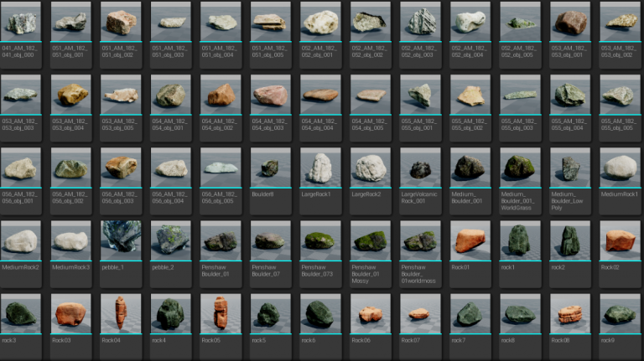Choose the 052_AM_182_052_obj_001 white rock
Screen dimensions: 644x361
320,21
